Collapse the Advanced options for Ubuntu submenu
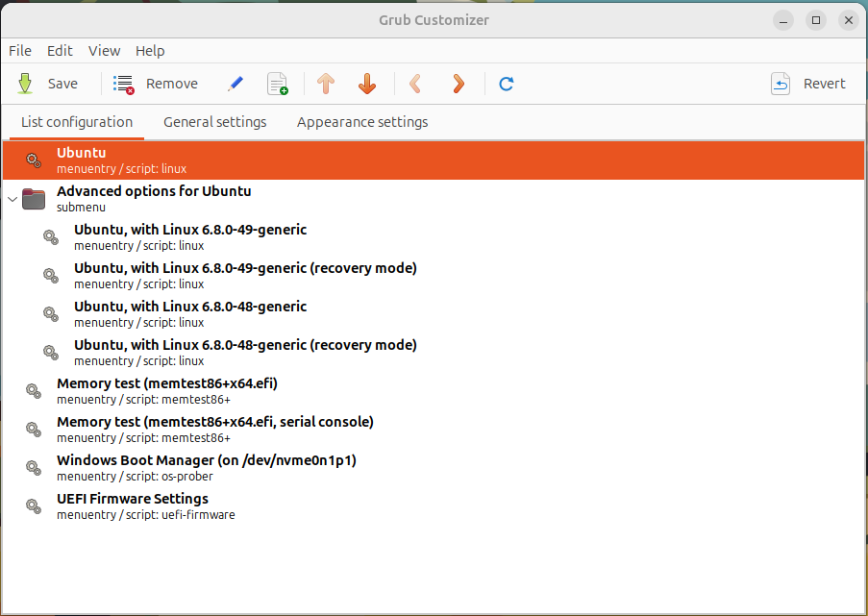Image resolution: width=868 pixels, height=616 pixels. [x=12, y=198]
